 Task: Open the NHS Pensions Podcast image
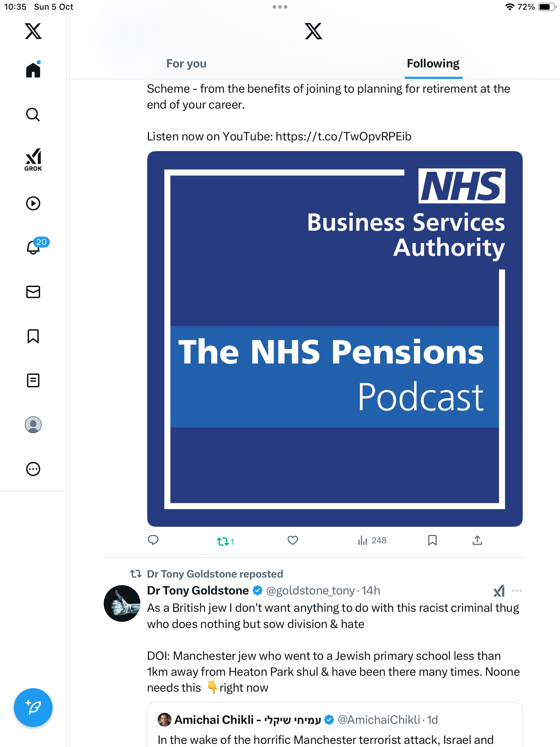point(335,339)
